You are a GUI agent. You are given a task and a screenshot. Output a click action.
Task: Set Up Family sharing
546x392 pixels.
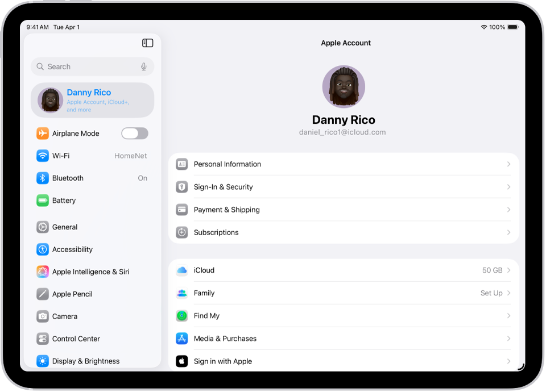coord(487,293)
